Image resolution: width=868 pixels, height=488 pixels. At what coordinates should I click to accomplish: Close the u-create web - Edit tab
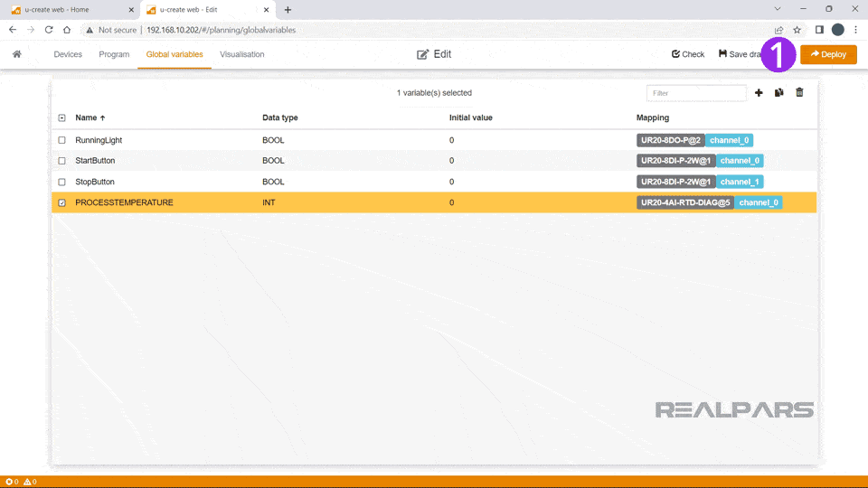pyautogui.click(x=266, y=10)
